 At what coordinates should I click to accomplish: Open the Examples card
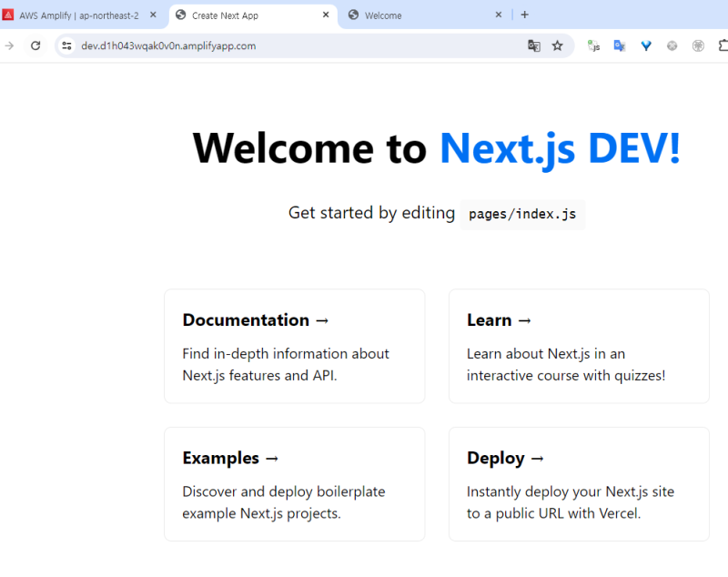click(294, 484)
